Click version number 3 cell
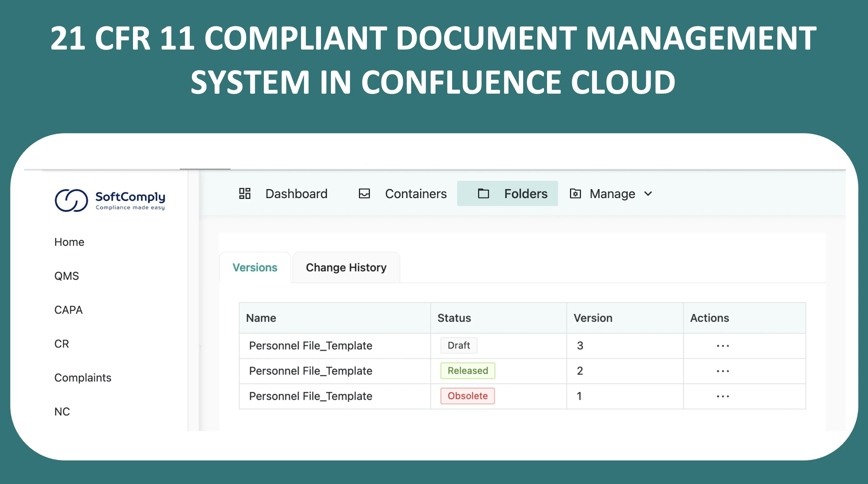 [x=625, y=346]
